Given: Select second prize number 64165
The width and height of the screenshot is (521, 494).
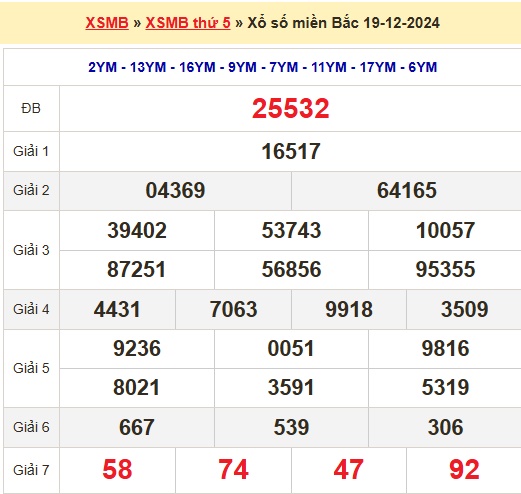Looking at the screenshot, I should click(x=407, y=190).
